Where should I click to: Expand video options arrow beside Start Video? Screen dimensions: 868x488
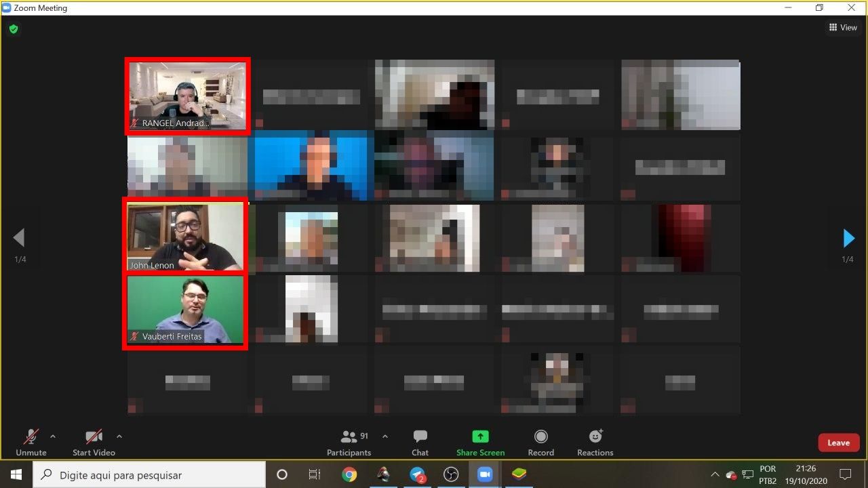point(119,436)
